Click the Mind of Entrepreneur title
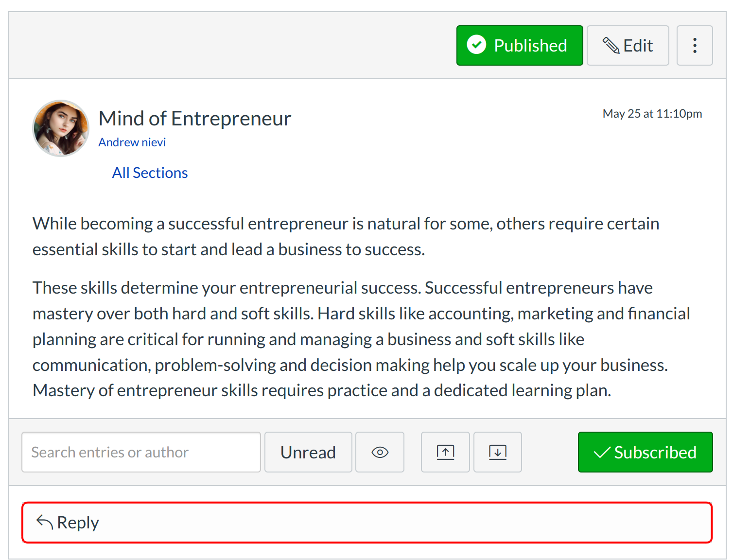The image size is (733, 560). (x=194, y=119)
